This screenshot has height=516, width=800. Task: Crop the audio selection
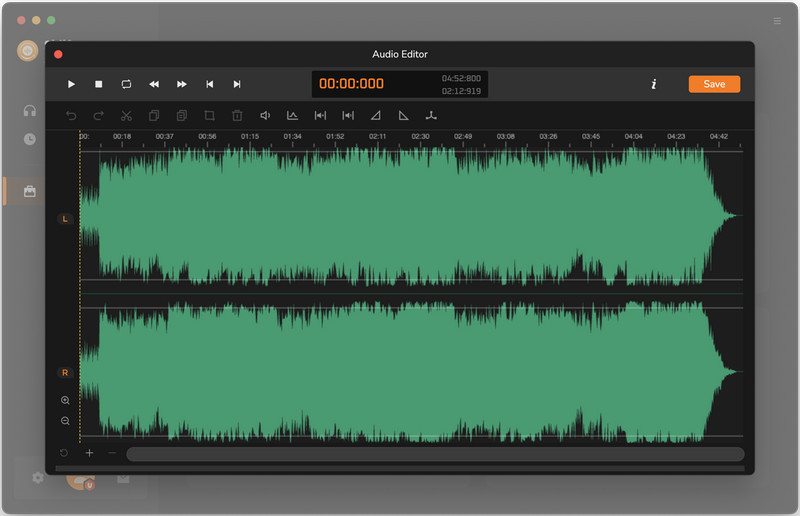click(209, 116)
